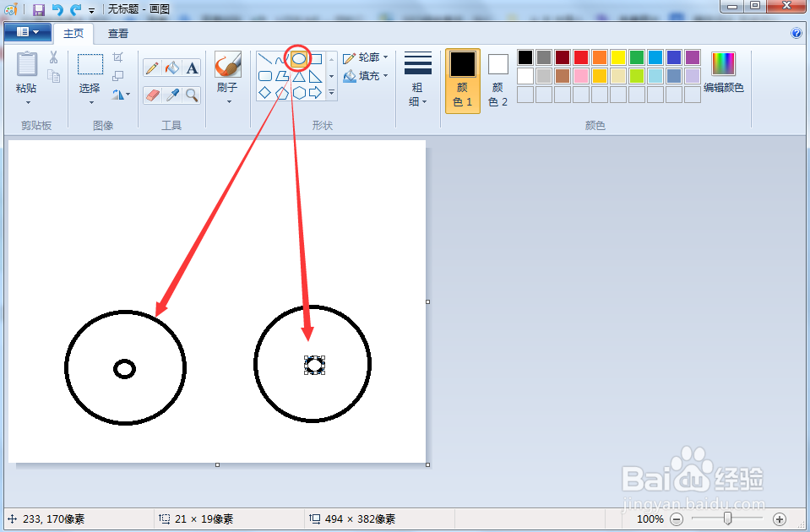Screen dimensions: 810x532
Task: Open the Paint application menu
Action: 26,30
